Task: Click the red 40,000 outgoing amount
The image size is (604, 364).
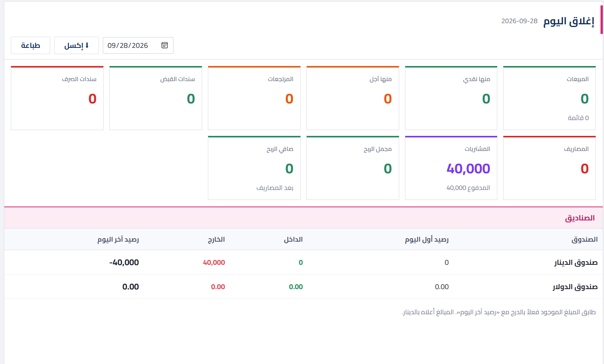Action: coord(214,262)
